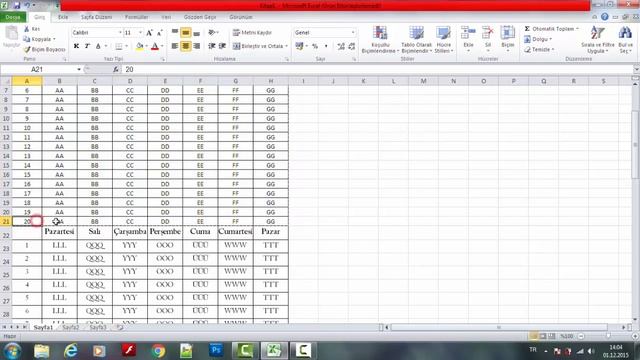This screenshot has height=360, width=640.
Task: Click the Temizle (Clear) button
Action: [x=539, y=49]
